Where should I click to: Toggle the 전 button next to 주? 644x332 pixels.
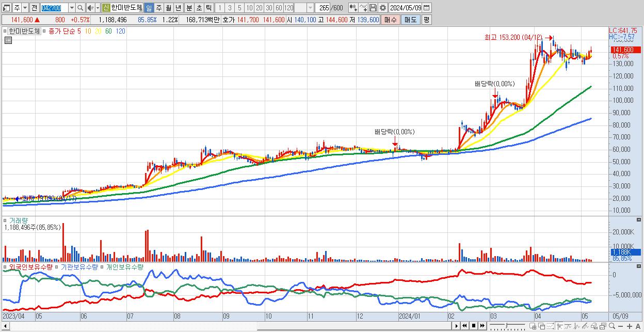pos(34,8)
